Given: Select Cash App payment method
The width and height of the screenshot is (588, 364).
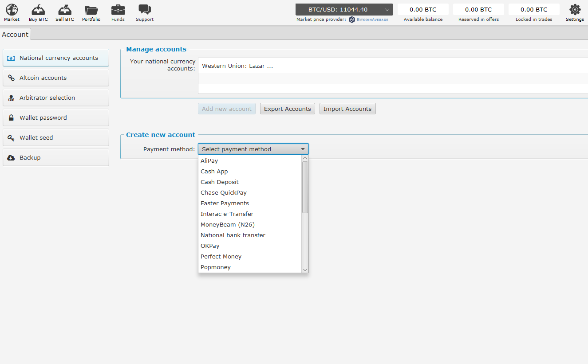Looking at the screenshot, I should tap(250, 172).
